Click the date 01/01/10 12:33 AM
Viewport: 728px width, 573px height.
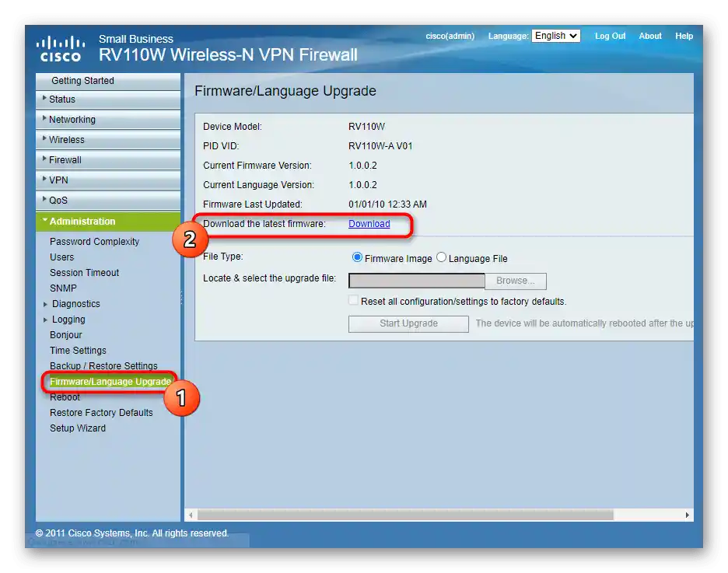tap(387, 204)
